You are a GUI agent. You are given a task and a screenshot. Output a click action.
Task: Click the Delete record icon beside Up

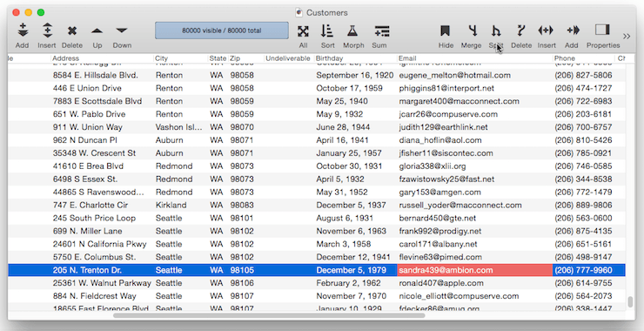coord(72,30)
